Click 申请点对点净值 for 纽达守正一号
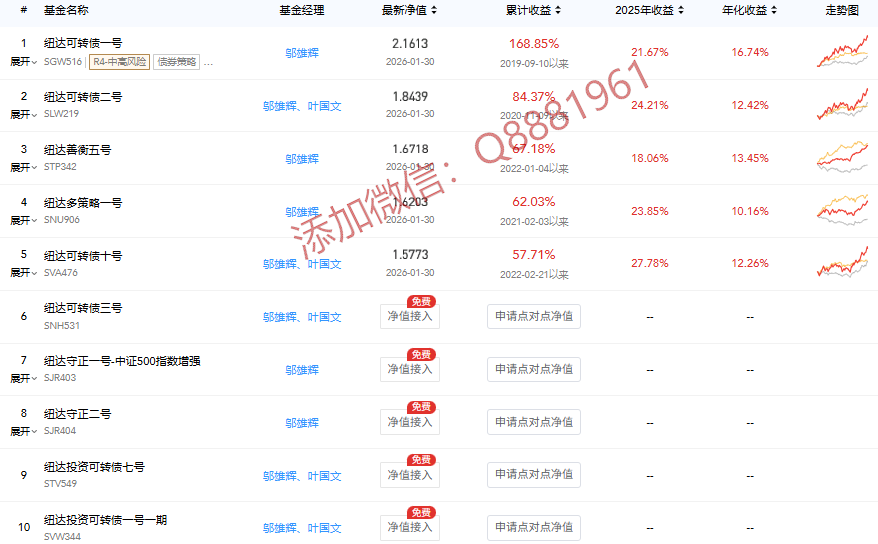878x544 pixels. (x=534, y=369)
